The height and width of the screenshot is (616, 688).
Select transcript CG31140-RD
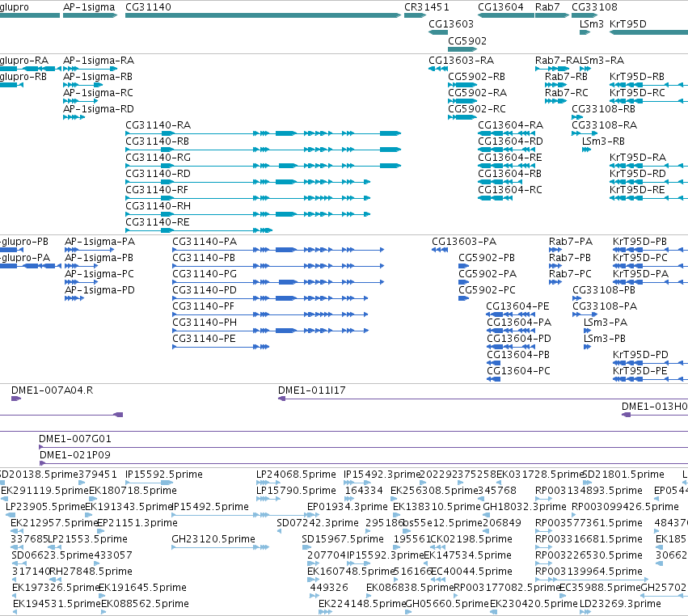[x=248, y=182]
